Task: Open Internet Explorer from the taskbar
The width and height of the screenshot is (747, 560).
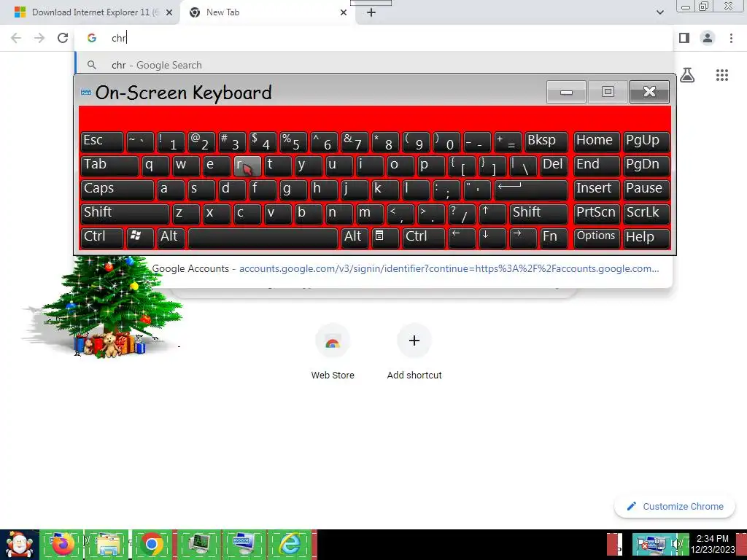Action: coord(290,544)
